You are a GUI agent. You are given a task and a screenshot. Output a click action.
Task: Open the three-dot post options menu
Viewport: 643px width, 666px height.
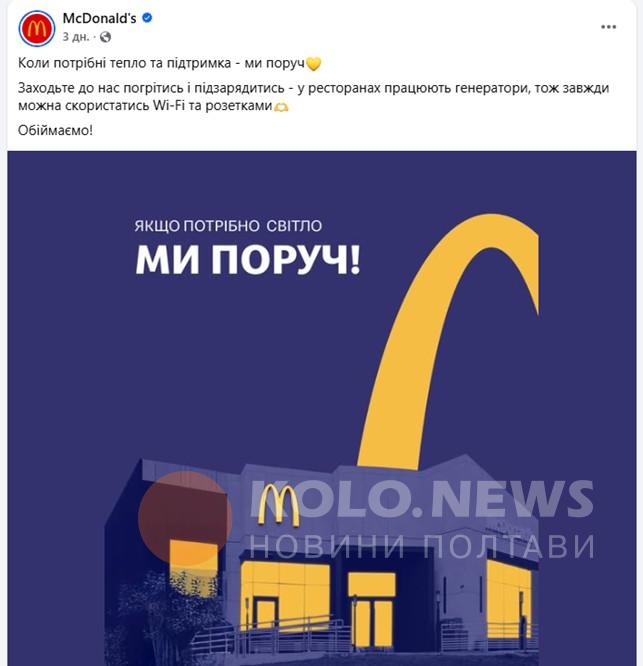(x=609, y=27)
